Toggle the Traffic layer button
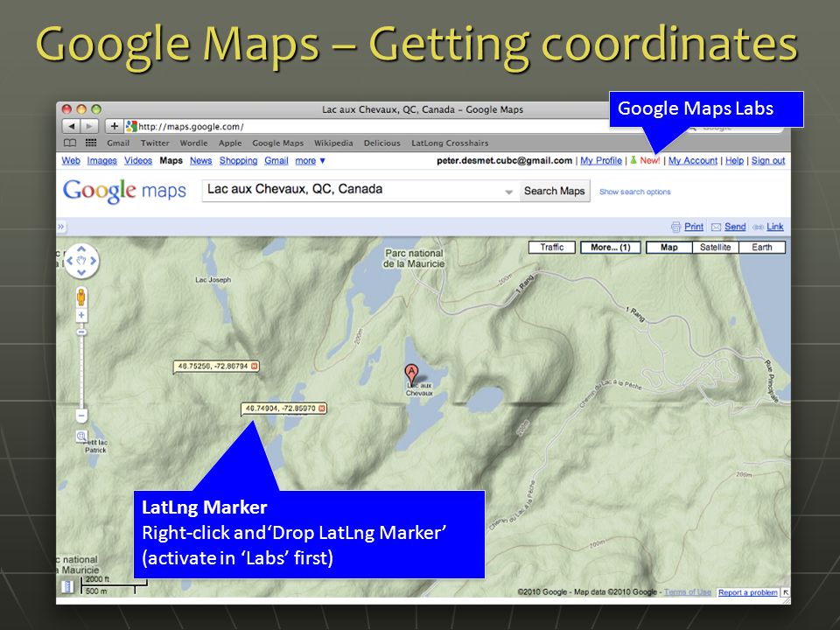The width and height of the screenshot is (840, 630). (x=552, y=248)
